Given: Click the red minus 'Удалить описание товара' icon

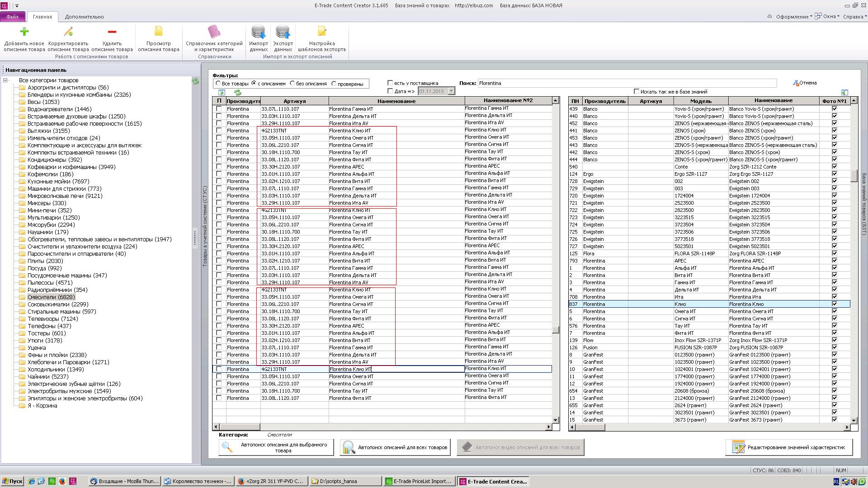Looking at the screenshot, I should [x=112, y=31].
